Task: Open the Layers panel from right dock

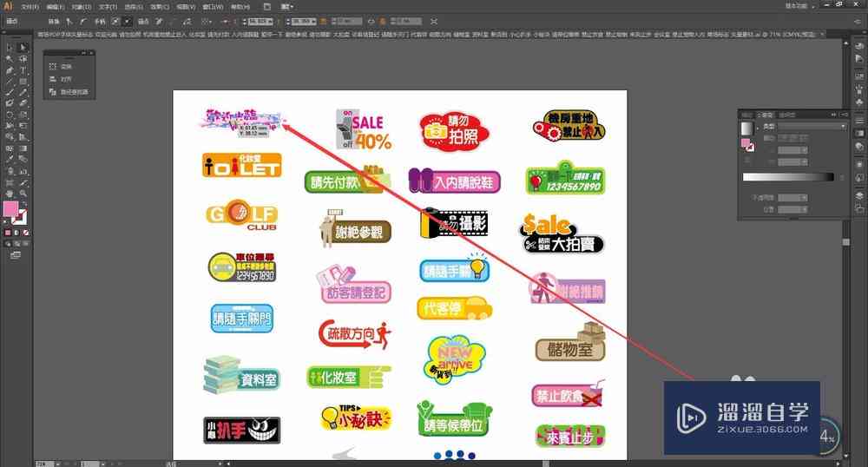Action: click(859, 196)
